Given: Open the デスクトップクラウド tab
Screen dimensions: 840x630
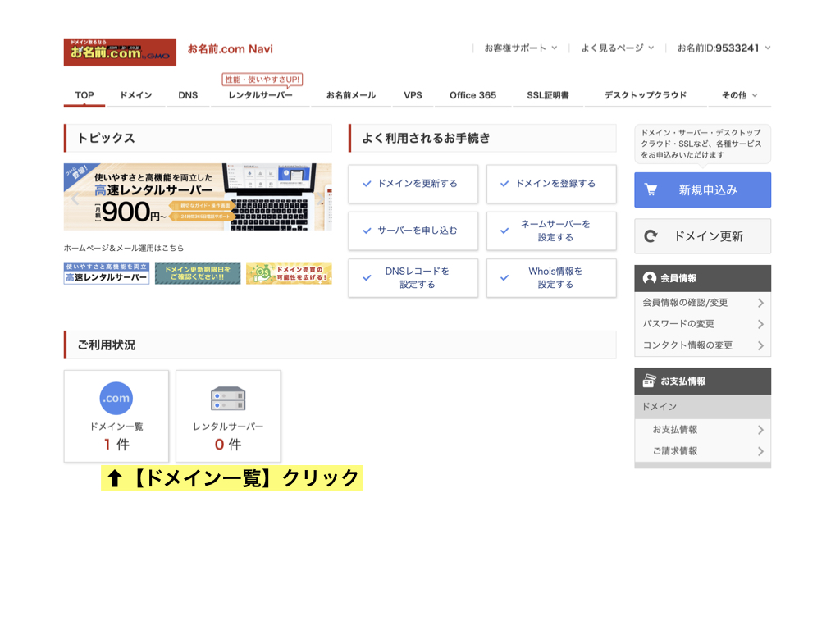Looking at the screenshot, I should (646, 95).
